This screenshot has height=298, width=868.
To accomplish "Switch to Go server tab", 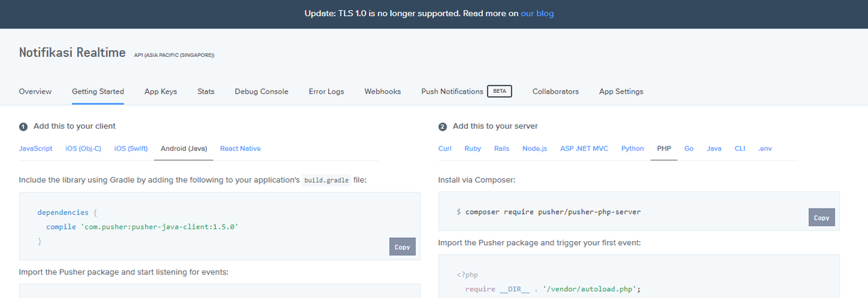I will [689, 148].
